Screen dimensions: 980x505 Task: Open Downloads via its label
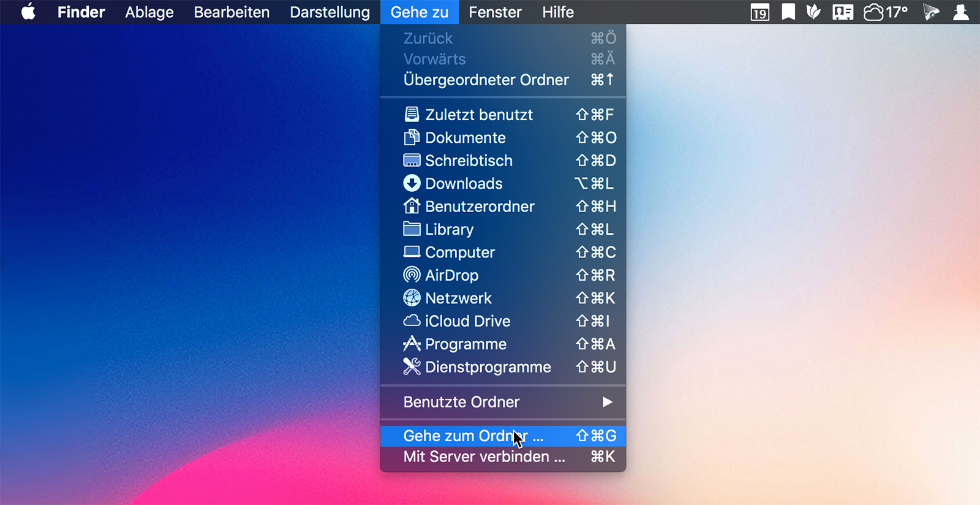pyautogui.click(x=464, y=183)
